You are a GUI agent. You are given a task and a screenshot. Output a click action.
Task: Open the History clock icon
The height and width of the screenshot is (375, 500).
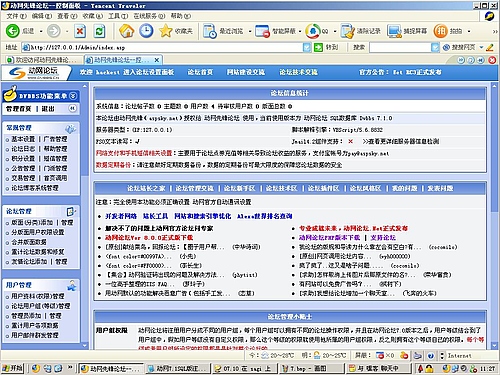coord(146,31)
